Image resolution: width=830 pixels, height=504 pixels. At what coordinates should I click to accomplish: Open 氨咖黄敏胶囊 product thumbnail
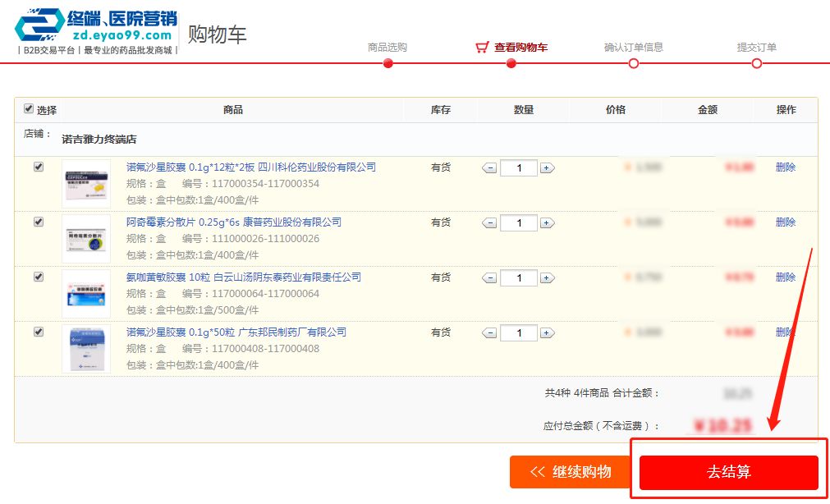pyautogui.click(x=86, y=294)
